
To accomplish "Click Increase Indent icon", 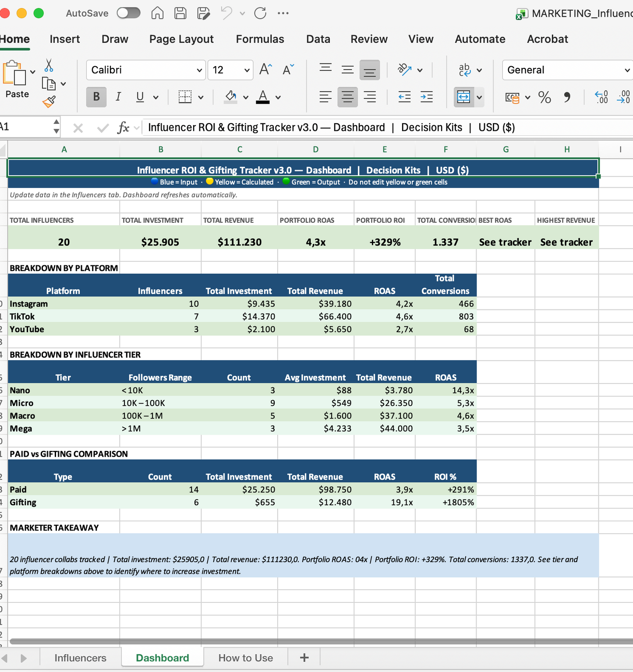I will coord(427,97).
